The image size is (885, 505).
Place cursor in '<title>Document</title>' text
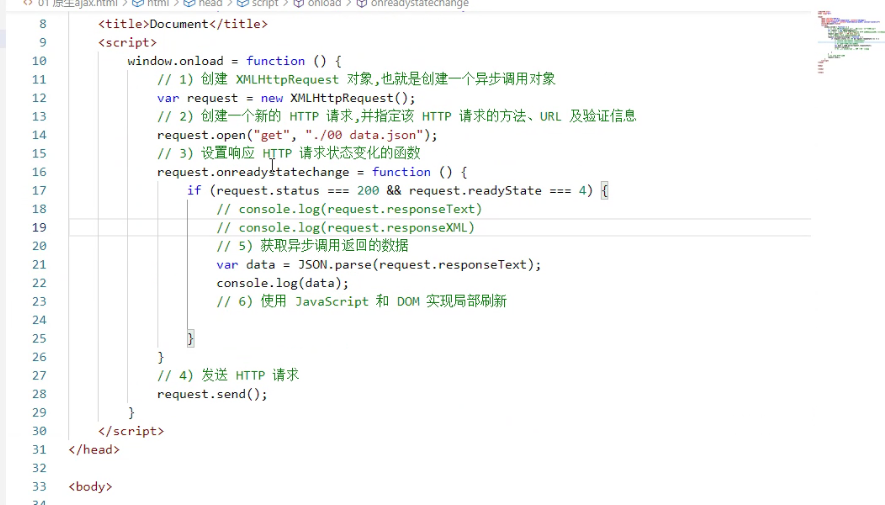pyautogui.click(x=183, y=24)
